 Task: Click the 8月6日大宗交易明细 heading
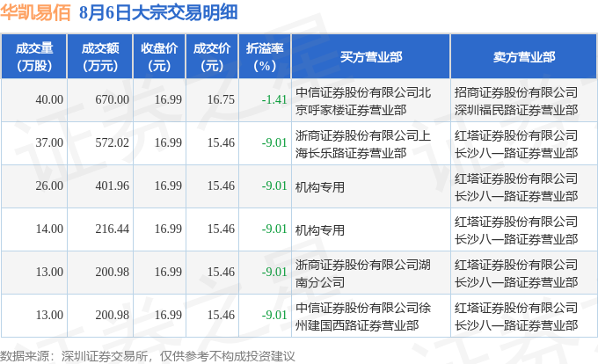click(x=158, y=12)
